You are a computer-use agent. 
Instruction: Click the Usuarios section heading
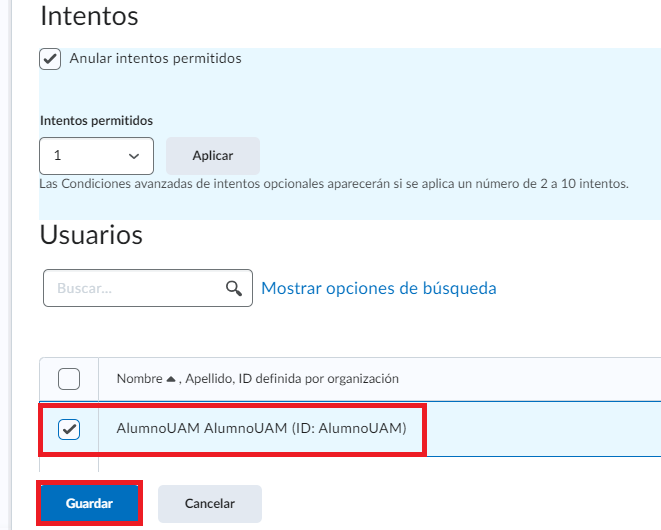click(91, 235)
